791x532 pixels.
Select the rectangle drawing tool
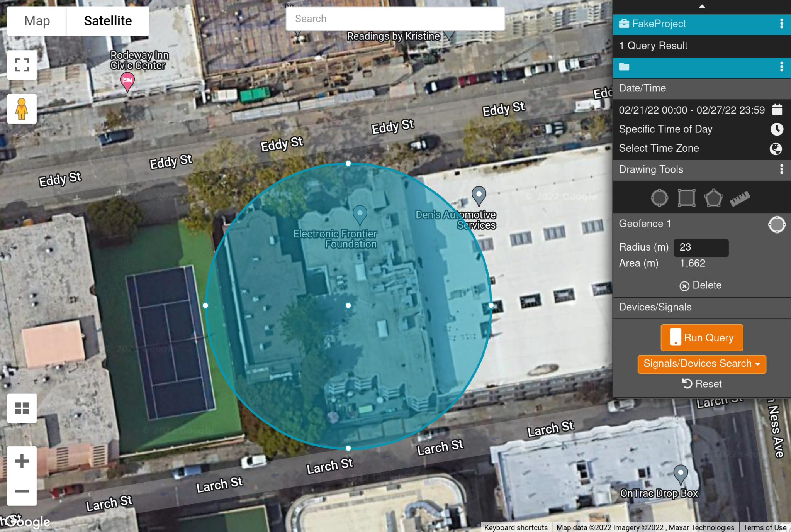pyautogui.click(x=686, y=198)
